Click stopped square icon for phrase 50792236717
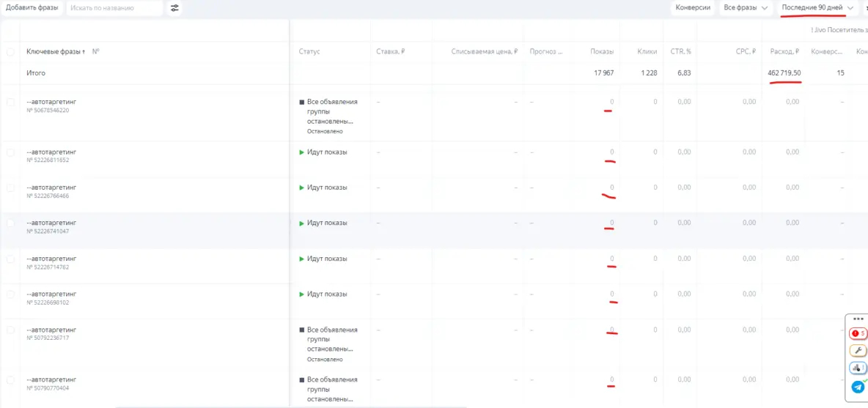The width and height of the screenshot is (868, 408). [302, 330]
